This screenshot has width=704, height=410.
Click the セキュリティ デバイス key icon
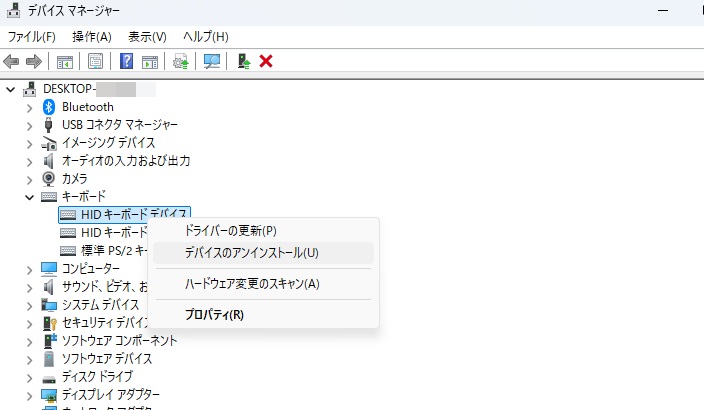coord(49,323)
